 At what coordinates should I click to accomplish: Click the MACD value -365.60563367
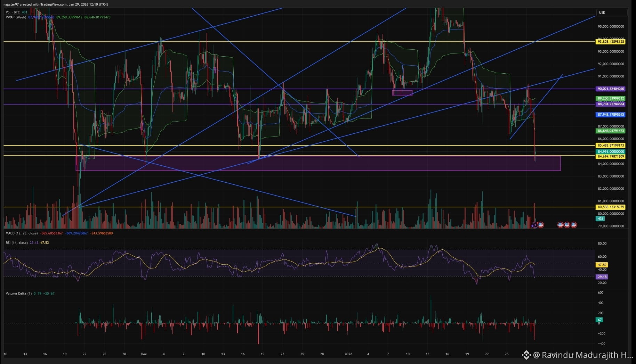51,233
